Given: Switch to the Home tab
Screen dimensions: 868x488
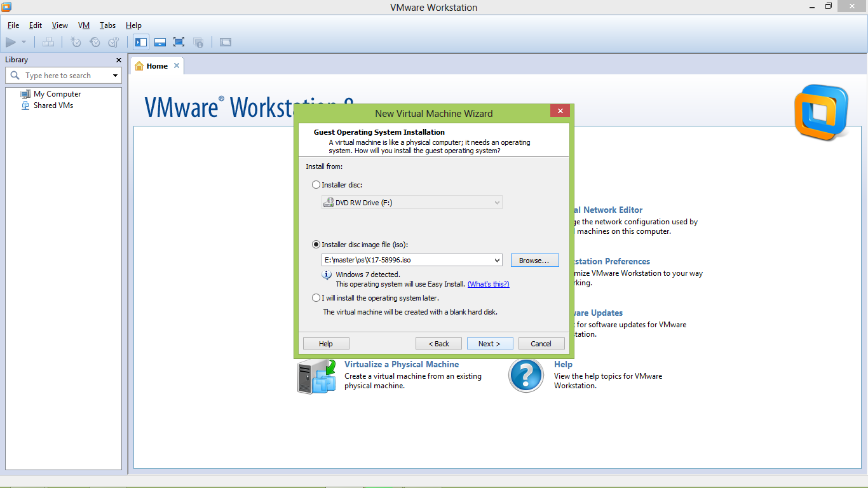Looking at the screenshot, I should click(157, 66).
